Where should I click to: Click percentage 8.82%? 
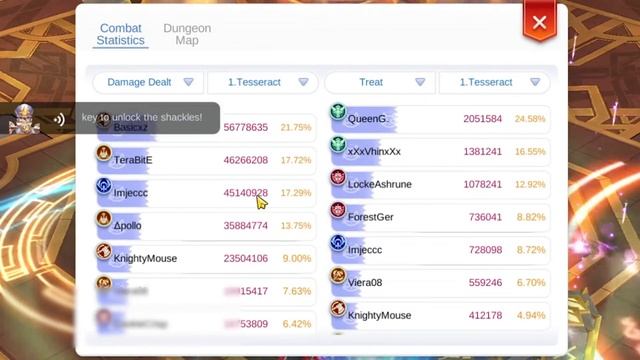(531, 217)
